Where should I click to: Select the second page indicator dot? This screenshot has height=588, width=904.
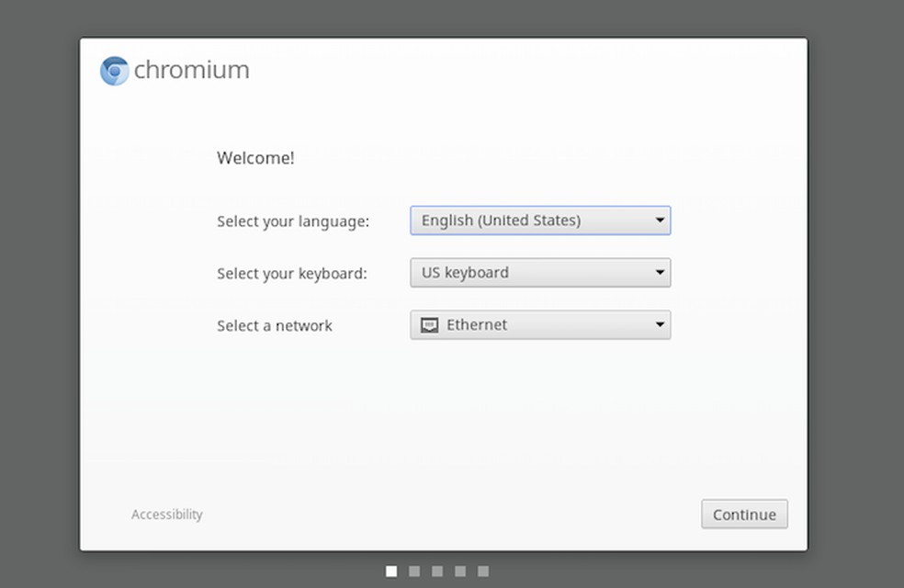414,571
